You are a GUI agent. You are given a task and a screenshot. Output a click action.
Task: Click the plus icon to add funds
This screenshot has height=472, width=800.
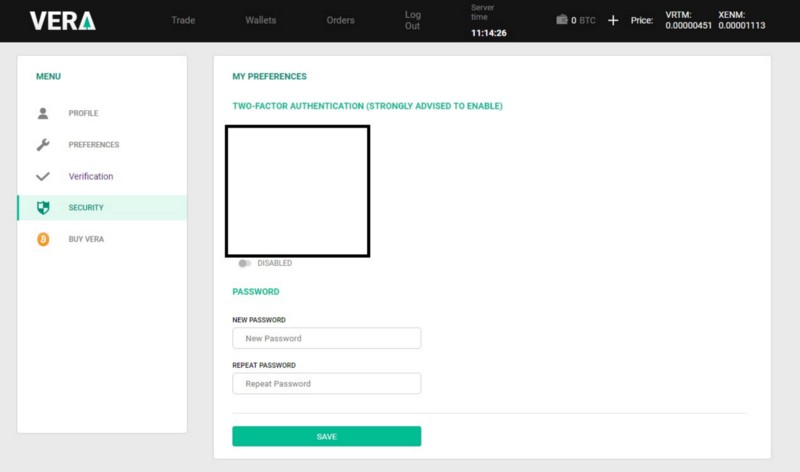[613, 20]
